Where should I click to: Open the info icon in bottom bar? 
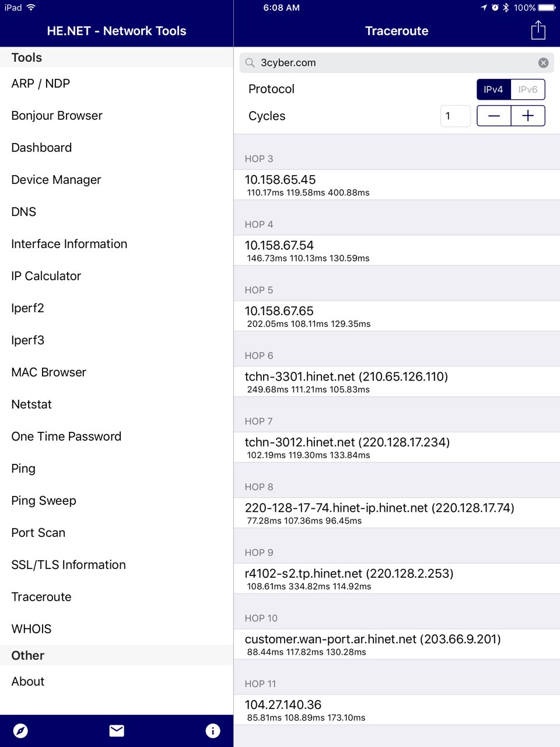[x=213, y=731]
